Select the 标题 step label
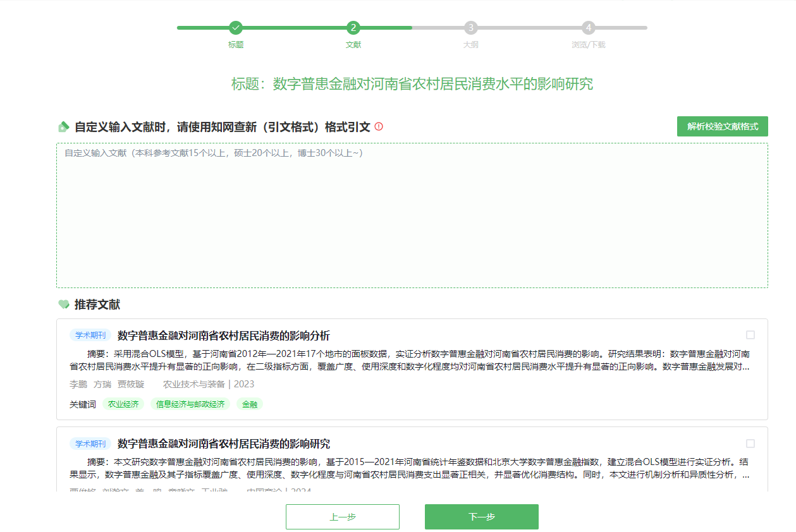Screen dimensions: 796x532 tap(236, 45)
